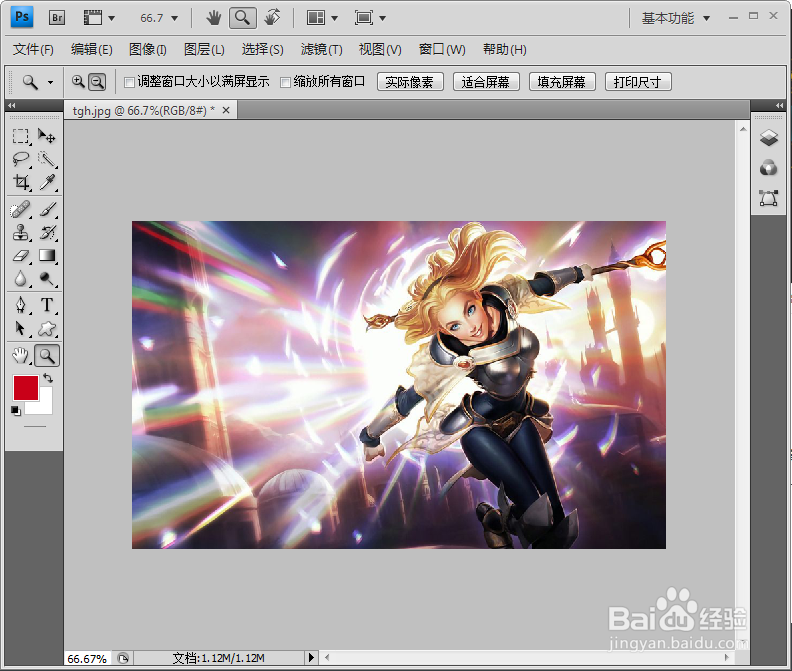This screenshot has height=671, width=792.
Task: Click the white background color swatch
Action: (46, 406)
